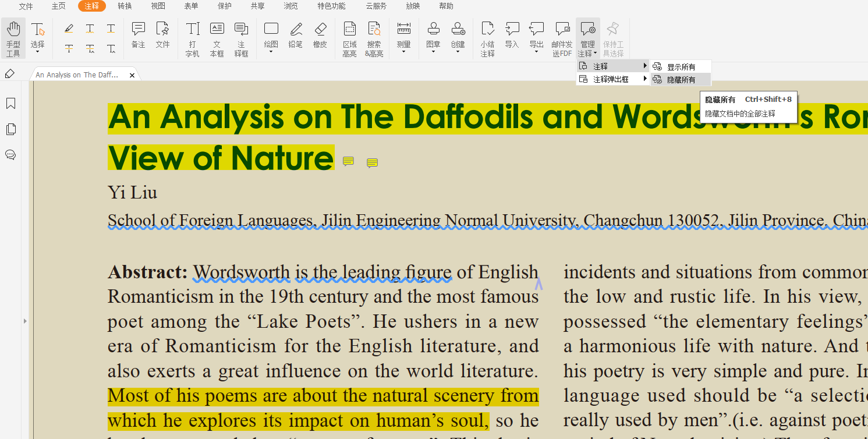This screenshot has height=439, width=868.
Task: Select 显示所有 to show all comments
Action: [681, 67]
